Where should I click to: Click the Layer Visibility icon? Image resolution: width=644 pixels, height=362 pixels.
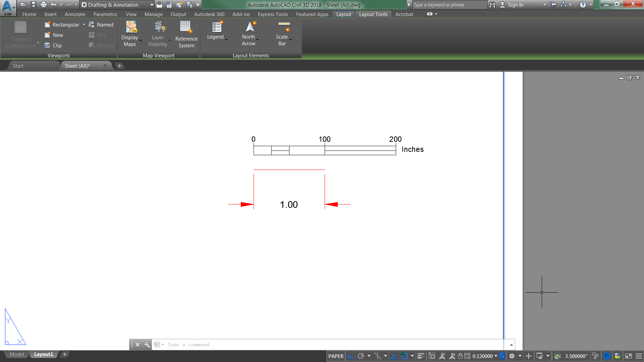point(158,34)
